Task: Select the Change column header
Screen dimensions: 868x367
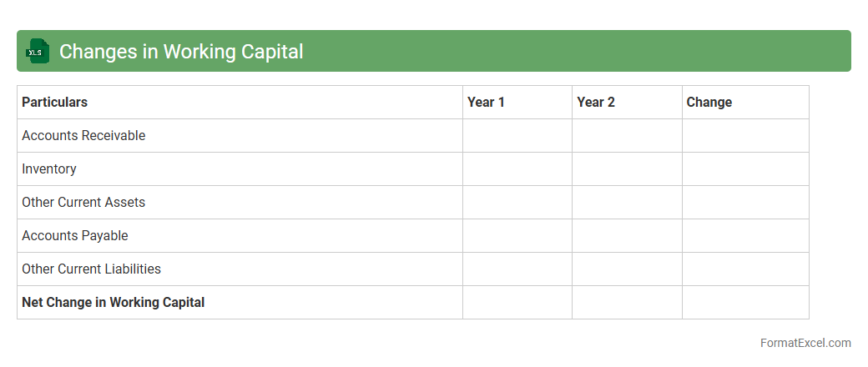Action: pyautogui.click(x=709, y=102)
